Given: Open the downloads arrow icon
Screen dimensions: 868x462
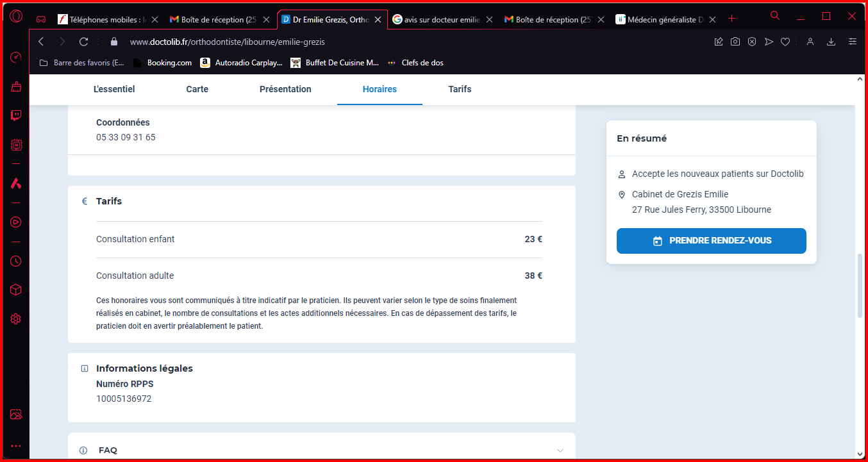Looking at the screenshot, I should tap(831, 42).
